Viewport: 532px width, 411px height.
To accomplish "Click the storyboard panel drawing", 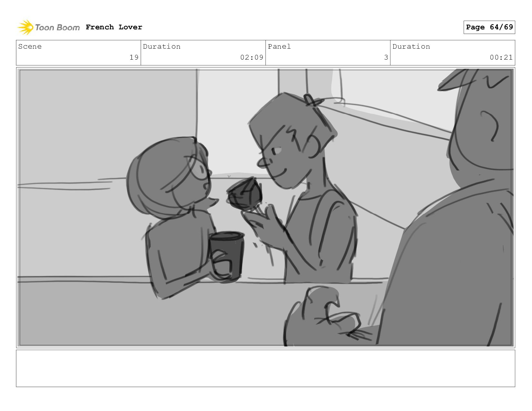I will [266, 208].
